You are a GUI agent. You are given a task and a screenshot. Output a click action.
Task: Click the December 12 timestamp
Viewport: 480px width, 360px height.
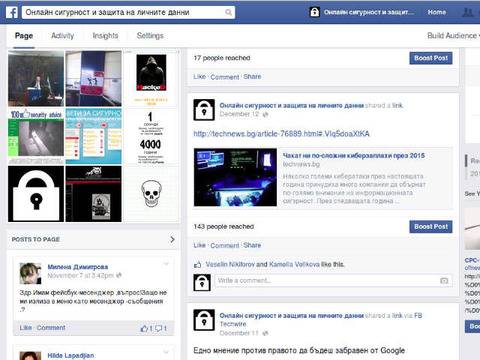click(239, 114)
